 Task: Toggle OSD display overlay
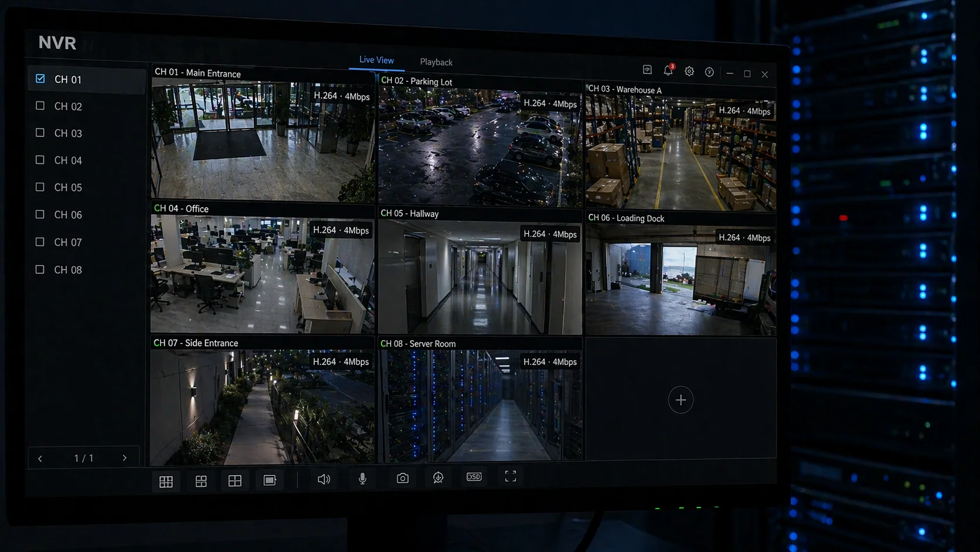click(x=473, y=476)
